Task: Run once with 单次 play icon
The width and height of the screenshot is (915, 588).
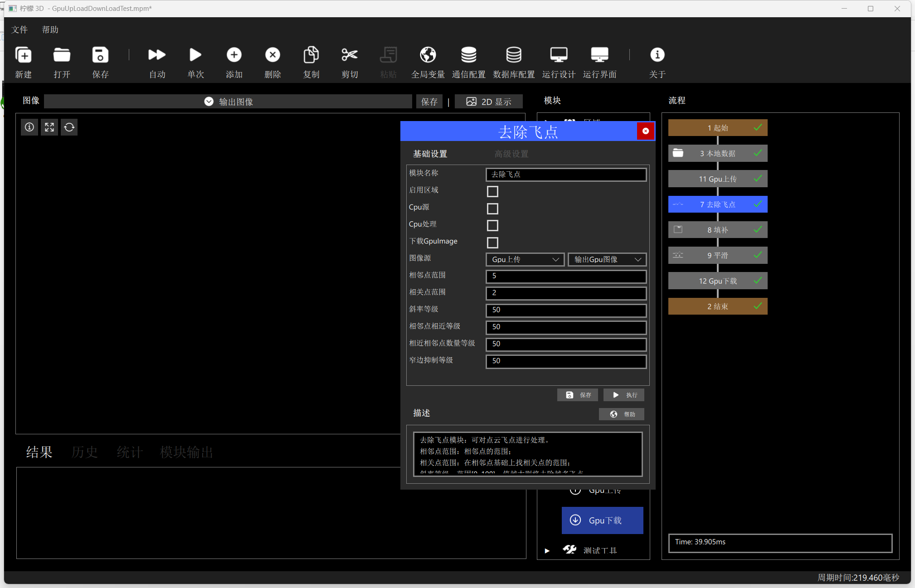Action: coord(195,55)
